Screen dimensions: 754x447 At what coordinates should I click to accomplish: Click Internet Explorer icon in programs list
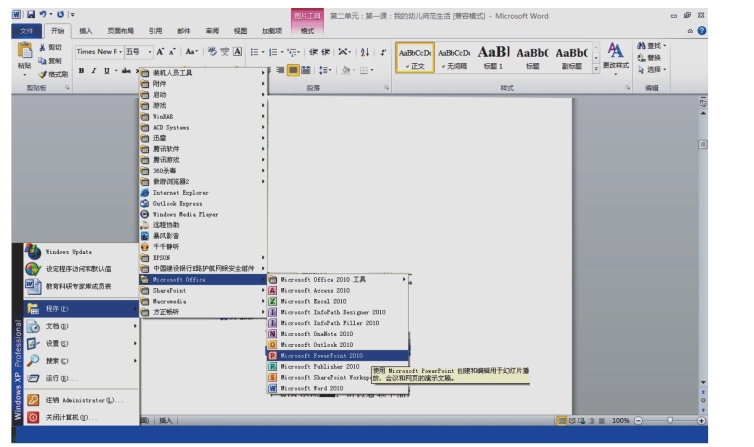click(x=145, y=192)
